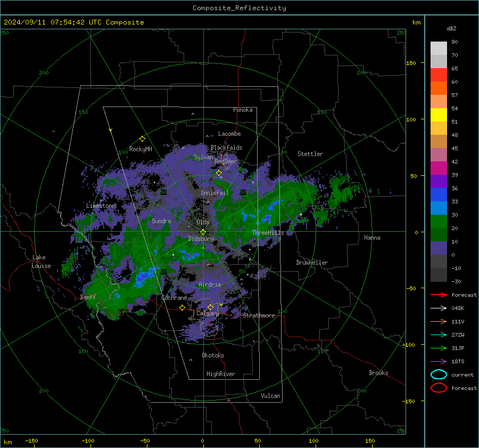Click the Okotoks town label
Viewport: 479px width, 448px height.
213,355
